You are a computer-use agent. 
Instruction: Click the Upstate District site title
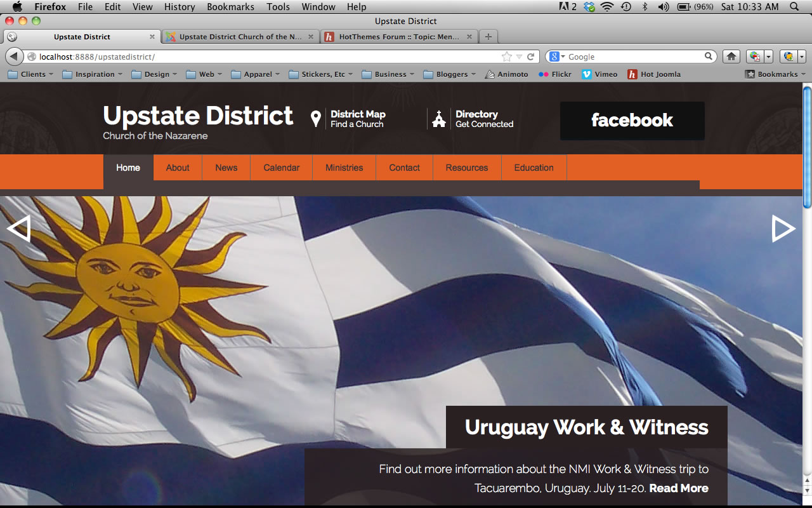tap(198, 116)
